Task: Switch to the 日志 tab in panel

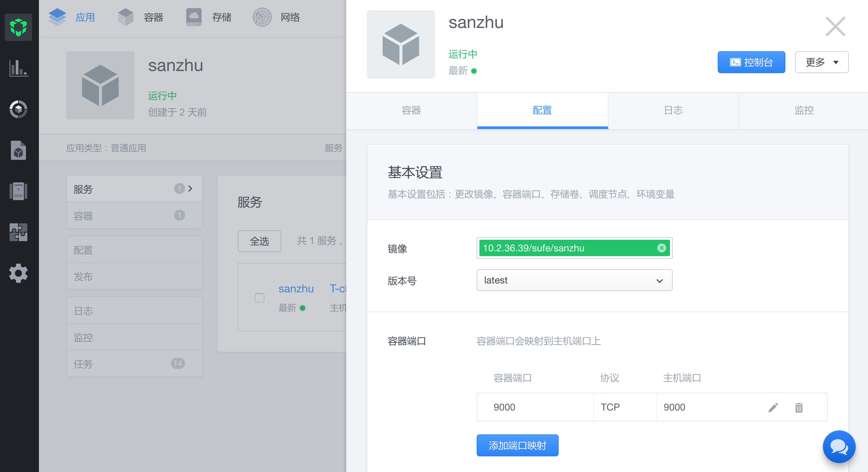Action: [673, 110]
